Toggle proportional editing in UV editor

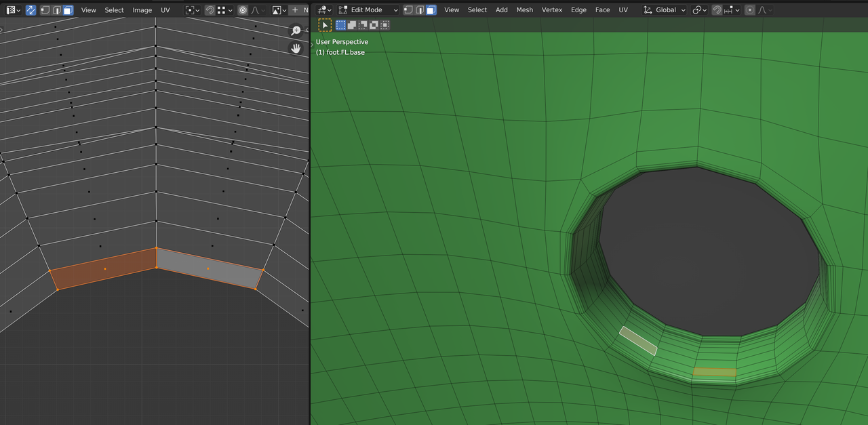pyautogui.click(x=243, y=10)
